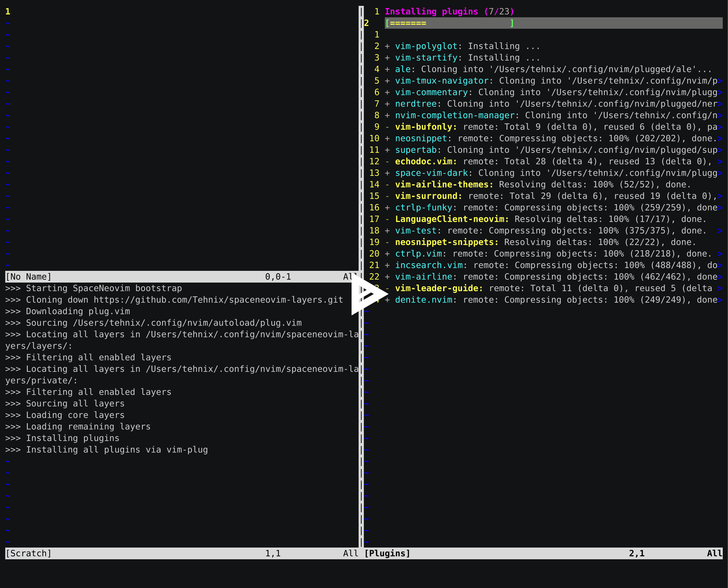Select the vim-surround plugin entry
This screenshot has height=588, width=728.
tap(554, 196)
